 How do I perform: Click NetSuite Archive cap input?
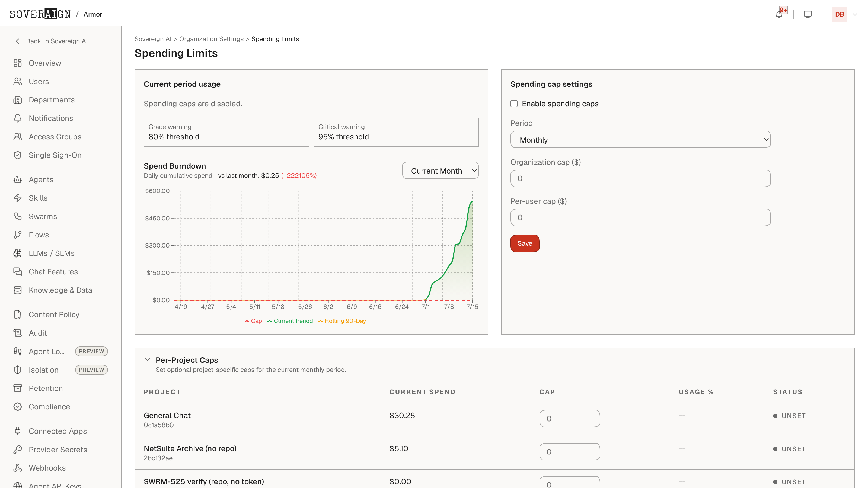click(x=569, y=452)
